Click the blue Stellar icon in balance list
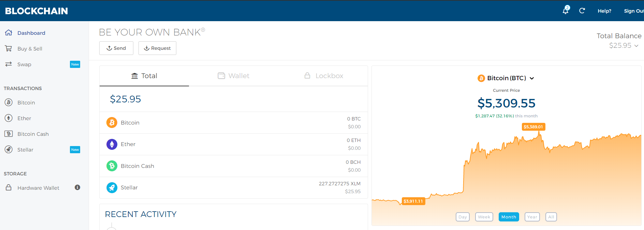644x230 pixels. coord(112,187)
